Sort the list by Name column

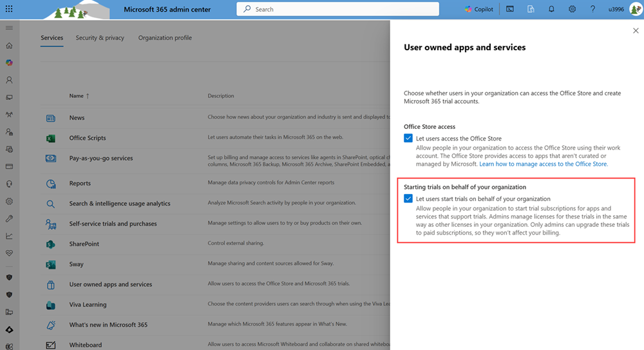pos(79,96)
